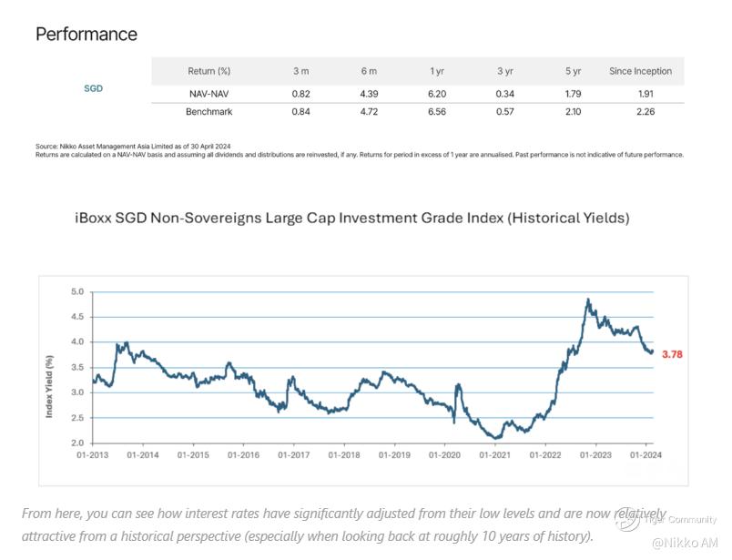The width and height of the screenshot is (732, 560).
Task: Click the red 3.78 yield label
Action: tap(672, 354)
